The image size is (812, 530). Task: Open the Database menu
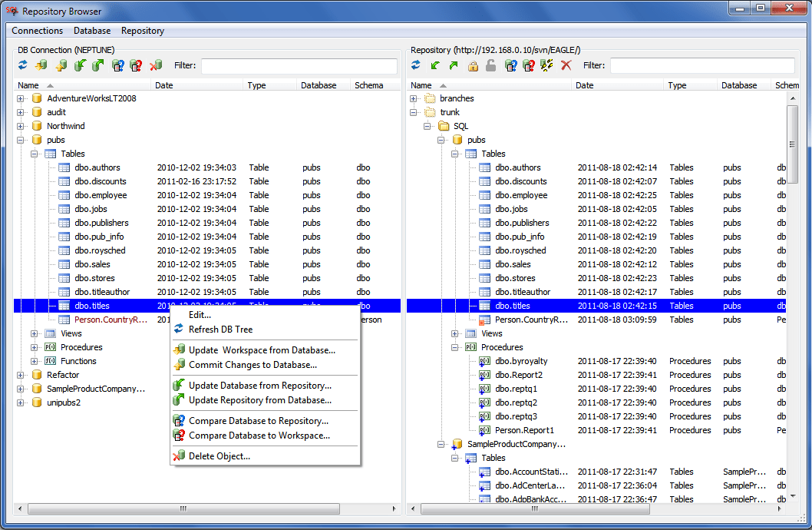point(92,31)
